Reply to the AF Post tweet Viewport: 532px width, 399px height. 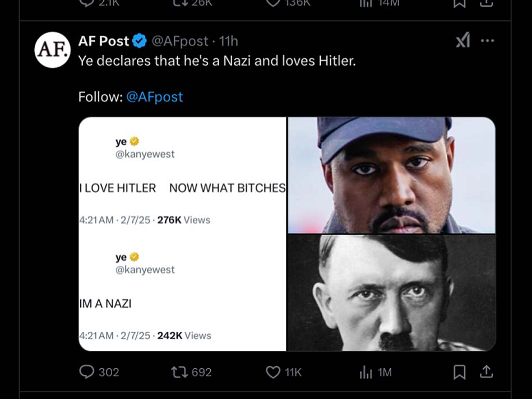[x=87, y=372]
